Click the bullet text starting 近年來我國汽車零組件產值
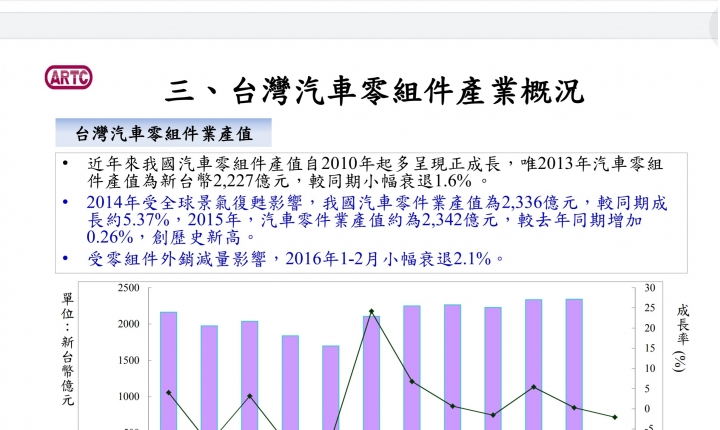Screen dimensions: 720x430 (374, 172)
